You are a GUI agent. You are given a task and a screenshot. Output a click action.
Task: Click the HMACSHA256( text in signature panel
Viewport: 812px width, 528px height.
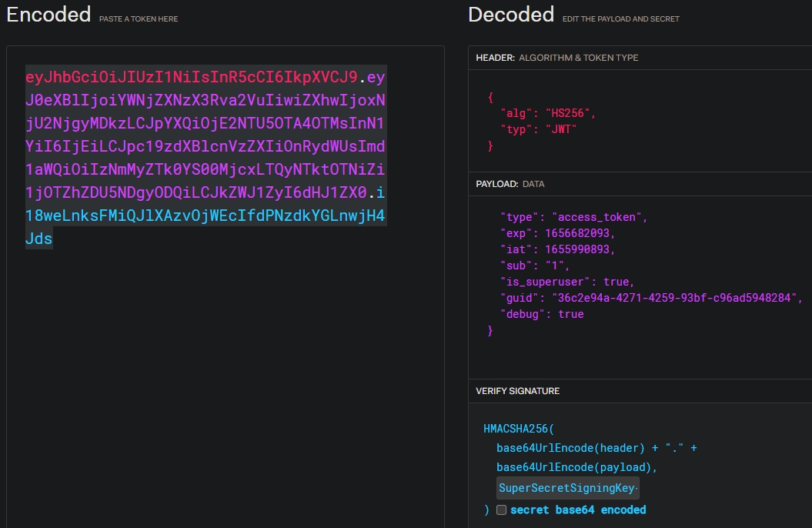[x=518, y=429]
